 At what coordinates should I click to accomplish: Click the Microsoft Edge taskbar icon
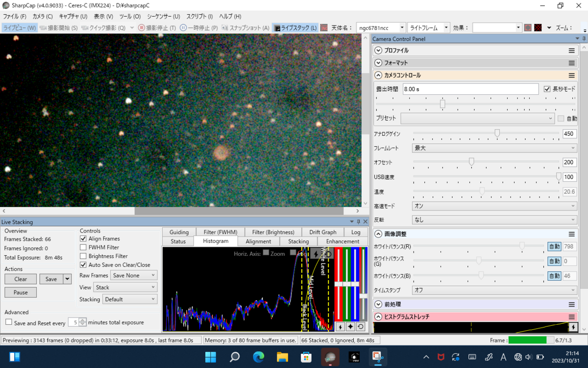point(258,357)
